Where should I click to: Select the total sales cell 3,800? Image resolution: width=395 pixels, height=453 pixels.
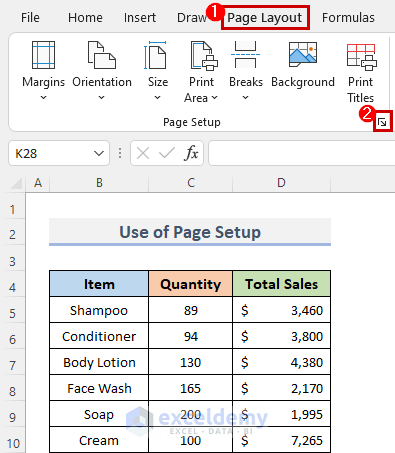pyautogui.click(x=282, y=336)
